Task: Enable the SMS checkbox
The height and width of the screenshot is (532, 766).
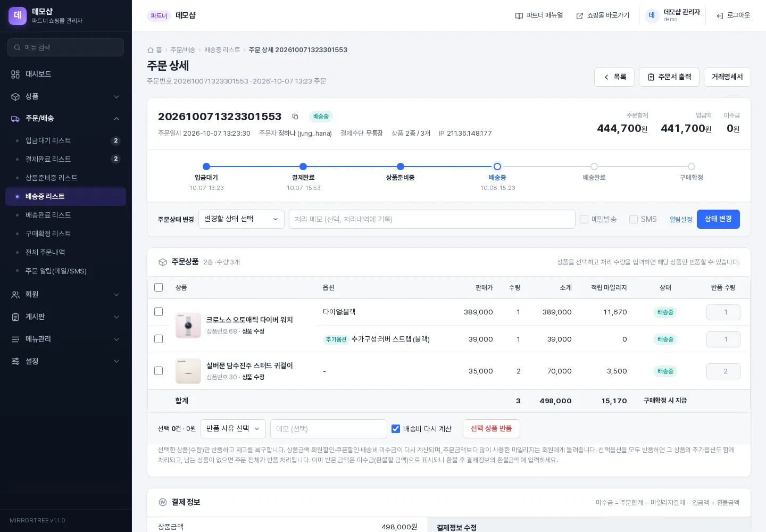Action: (634, 219)
